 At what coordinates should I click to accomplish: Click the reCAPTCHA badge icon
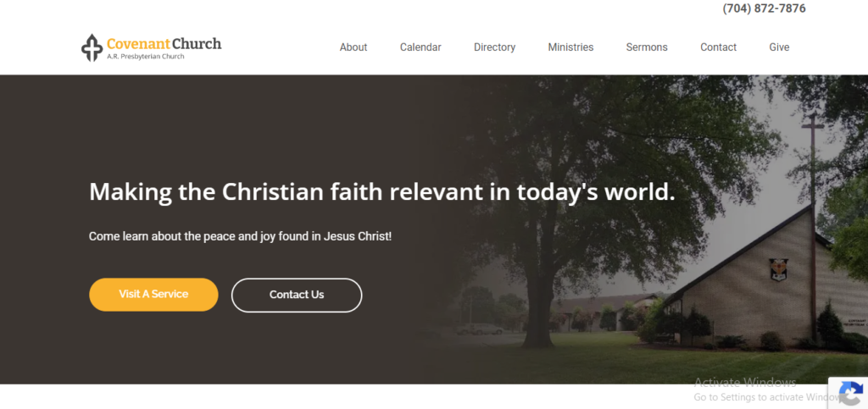[x=849, y=393]
